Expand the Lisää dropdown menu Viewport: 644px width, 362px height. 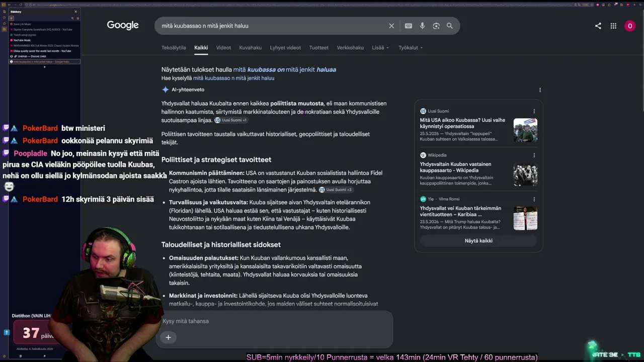(380, 48)
